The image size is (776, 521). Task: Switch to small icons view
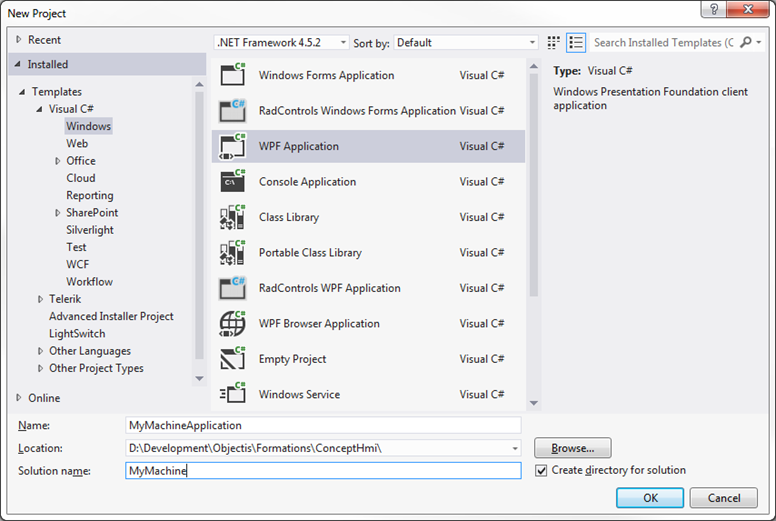point(553,43)
